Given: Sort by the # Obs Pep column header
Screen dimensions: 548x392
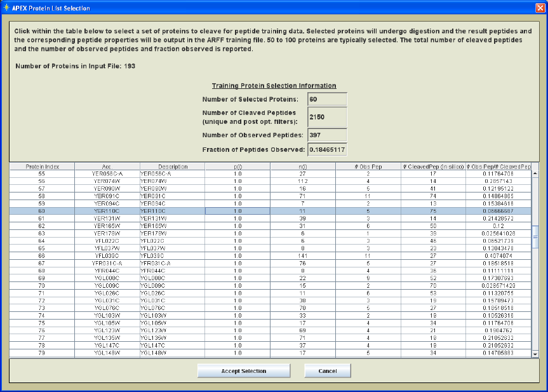Looking at the screenshot, I should [x=368, y=166].
